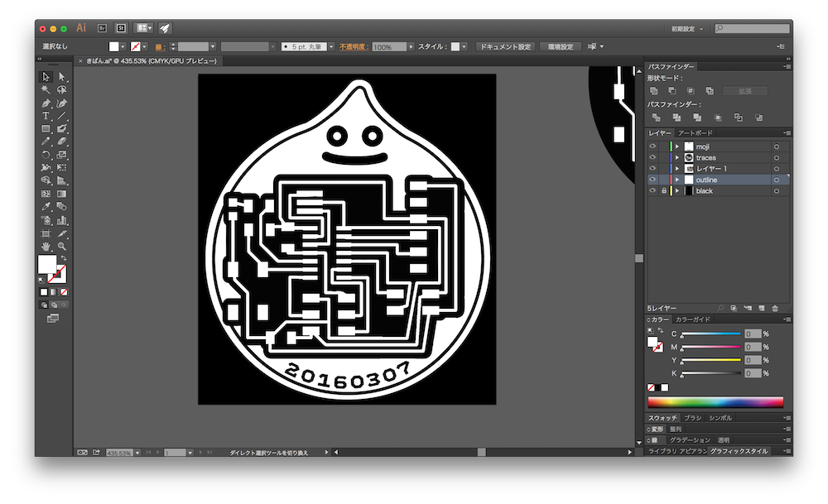Select the Artboard tool

[46, 233]
